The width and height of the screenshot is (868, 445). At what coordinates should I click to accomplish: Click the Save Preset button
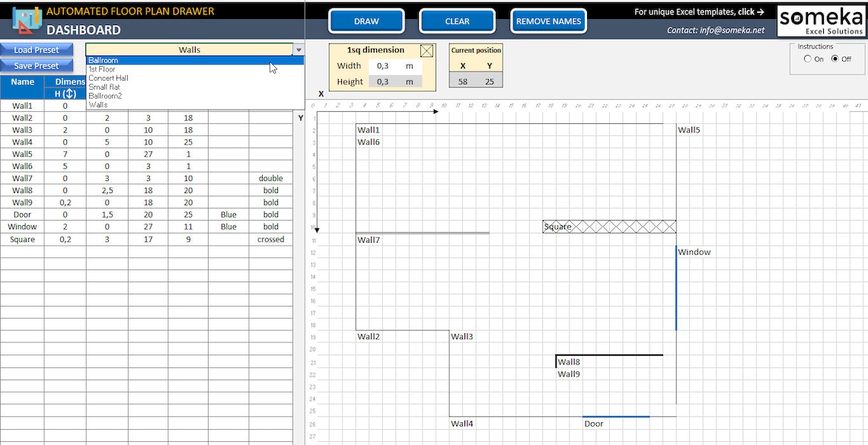point(36,65)
